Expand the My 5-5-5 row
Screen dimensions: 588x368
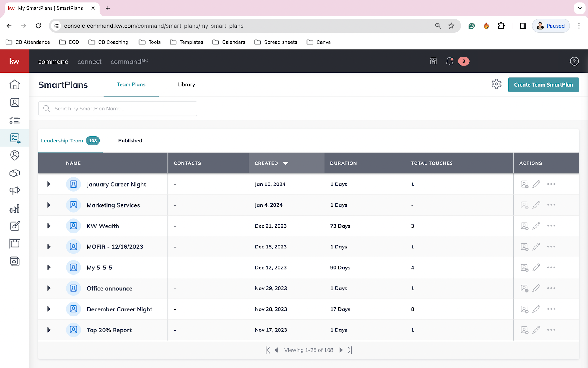pyautogui.click(x=49, y=268)
